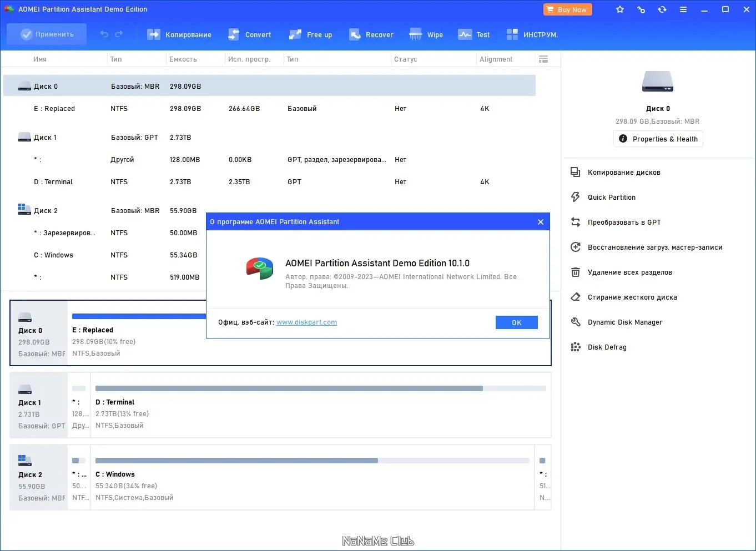Screen dimensions: 756x551
Task: Open the Wipe toolbar tool
Action: (x=426, y=34)
